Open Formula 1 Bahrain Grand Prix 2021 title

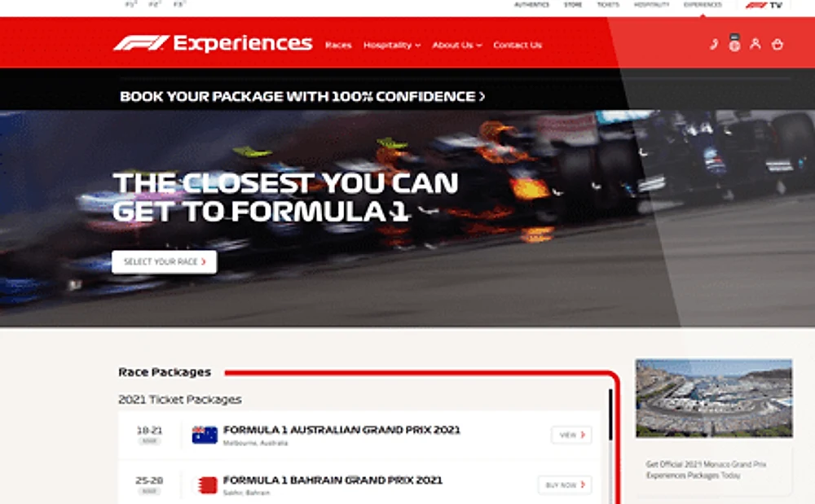point(333,480)
